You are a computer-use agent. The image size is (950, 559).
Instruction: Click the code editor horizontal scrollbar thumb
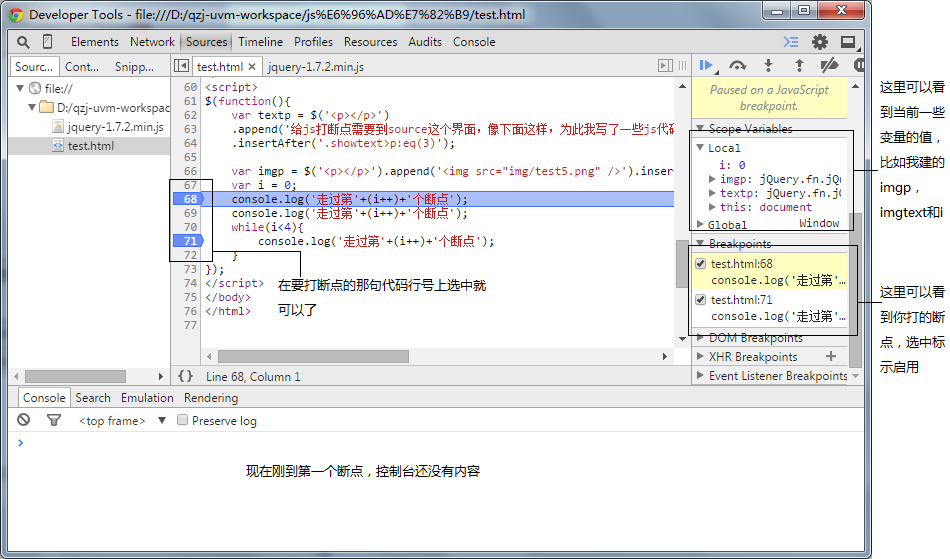313,356
